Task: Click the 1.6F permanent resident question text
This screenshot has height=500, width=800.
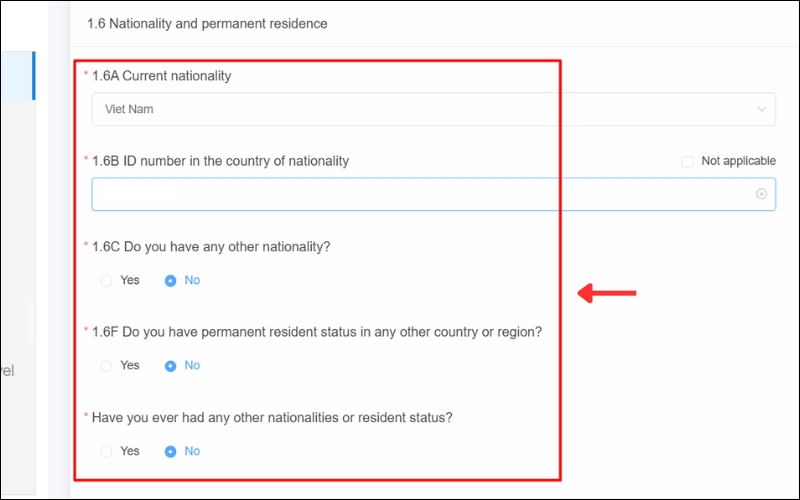Action: click(316, 332)
